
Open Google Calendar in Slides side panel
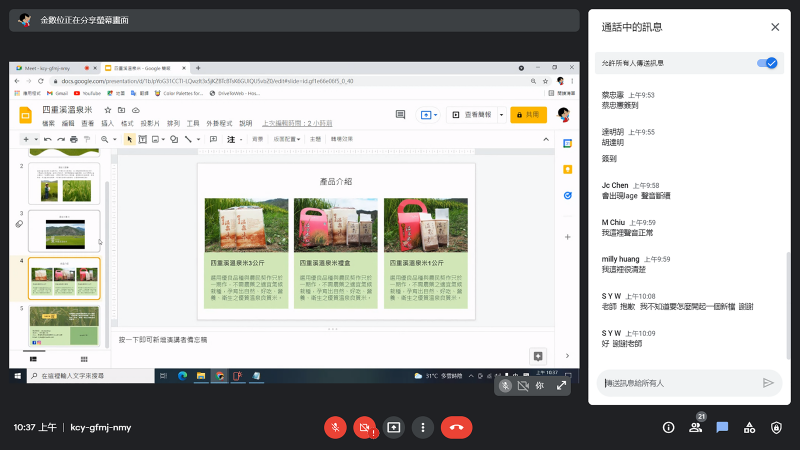pos(567,144)
